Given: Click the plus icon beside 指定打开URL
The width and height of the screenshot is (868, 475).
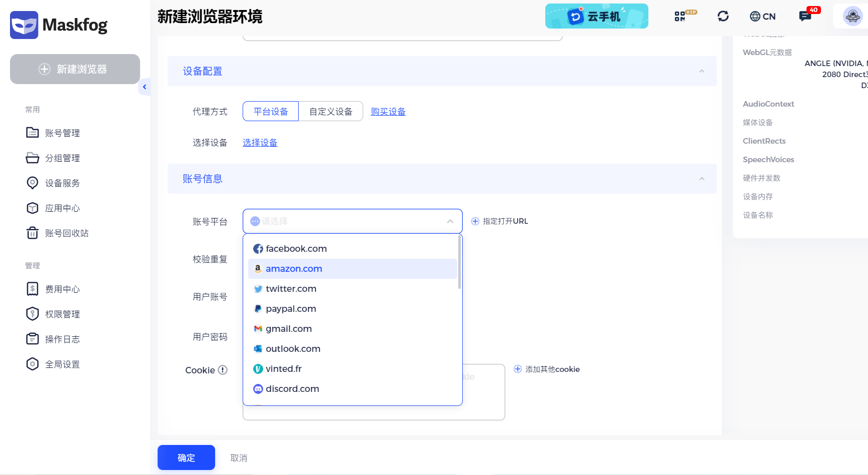Looking at the screenshot, I should (x=475, y=221).
